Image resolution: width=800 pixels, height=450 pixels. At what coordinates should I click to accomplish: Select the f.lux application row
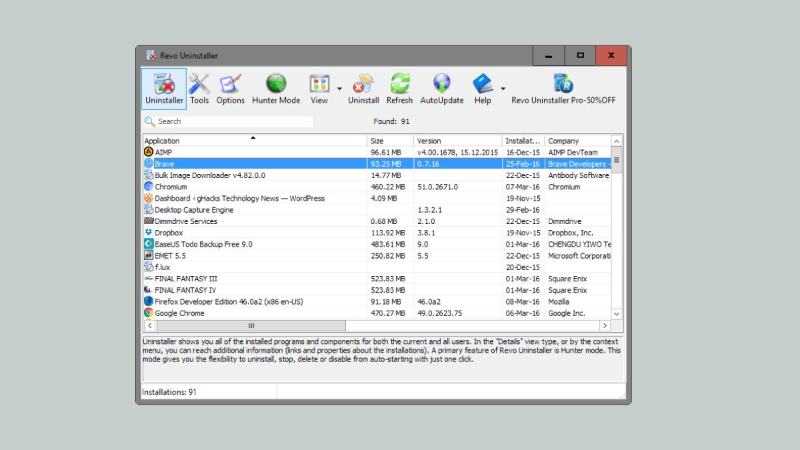pos(377,267)
